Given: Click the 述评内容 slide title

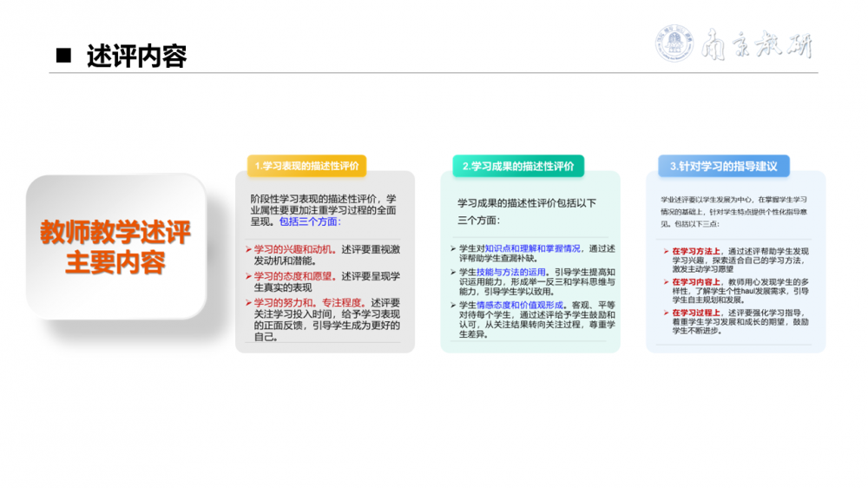Looking at the screenshot, I should point(136,56).
